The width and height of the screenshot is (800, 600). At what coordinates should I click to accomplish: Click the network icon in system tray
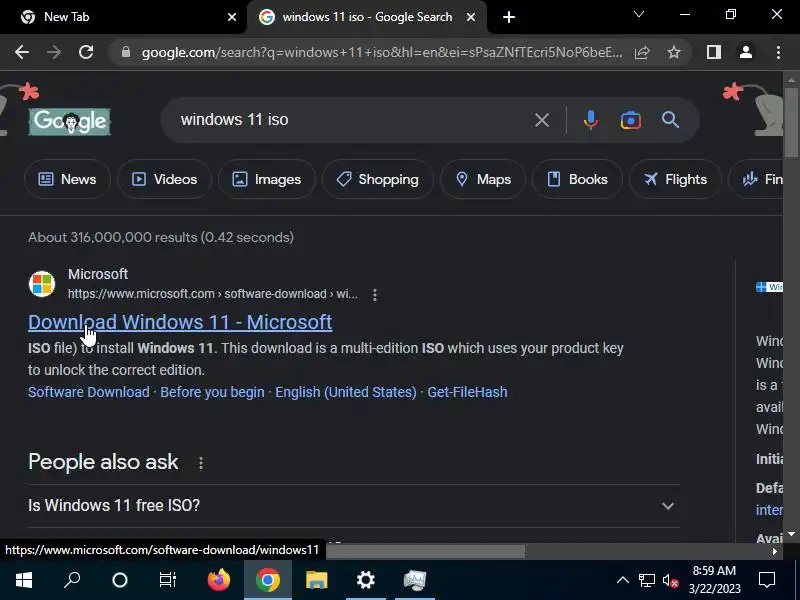point(647,580)
